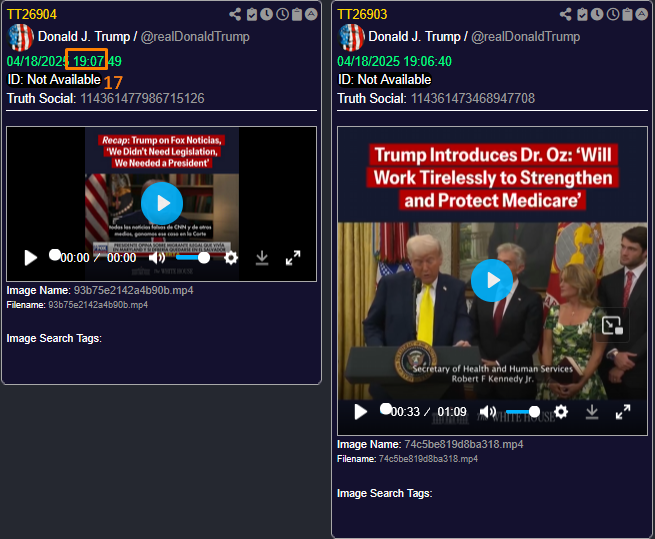Download the 74c5be819d8ba318.mp4 video
655x539 pixels.
[x=592, y=412]
